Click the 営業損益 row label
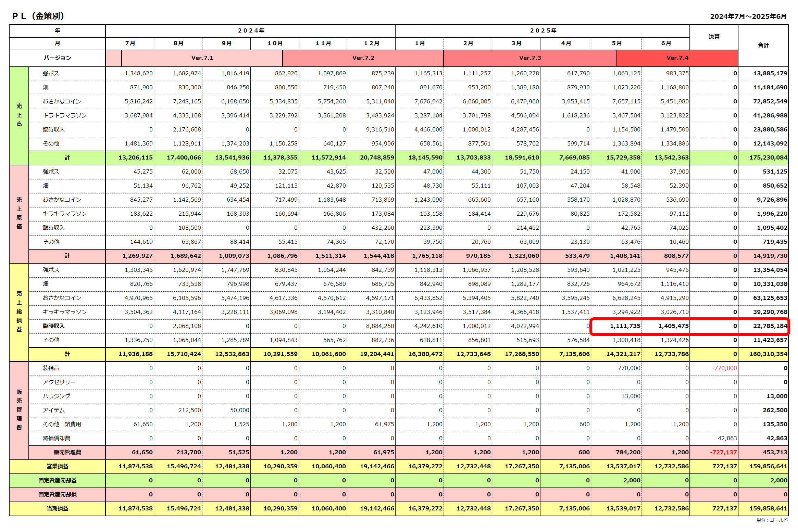Viewport: 798px width, 532px height. pos(57,466)
